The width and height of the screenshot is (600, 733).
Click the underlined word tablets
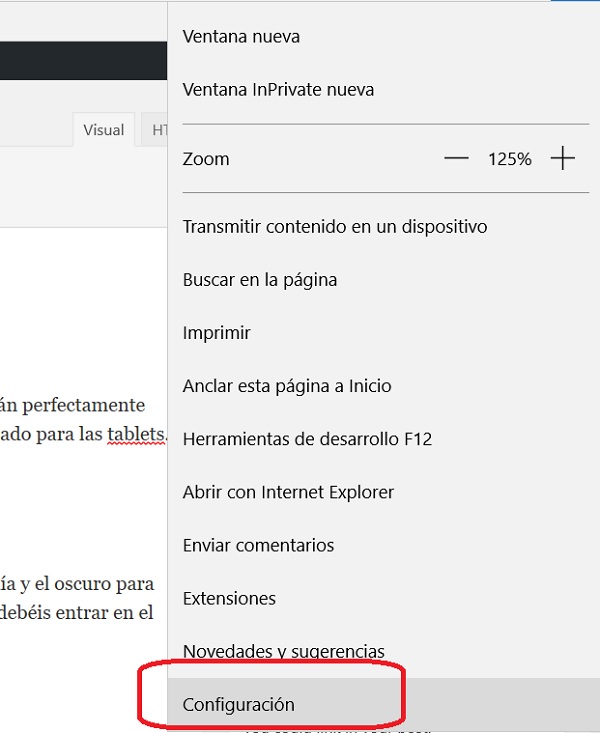coord(135,437)
